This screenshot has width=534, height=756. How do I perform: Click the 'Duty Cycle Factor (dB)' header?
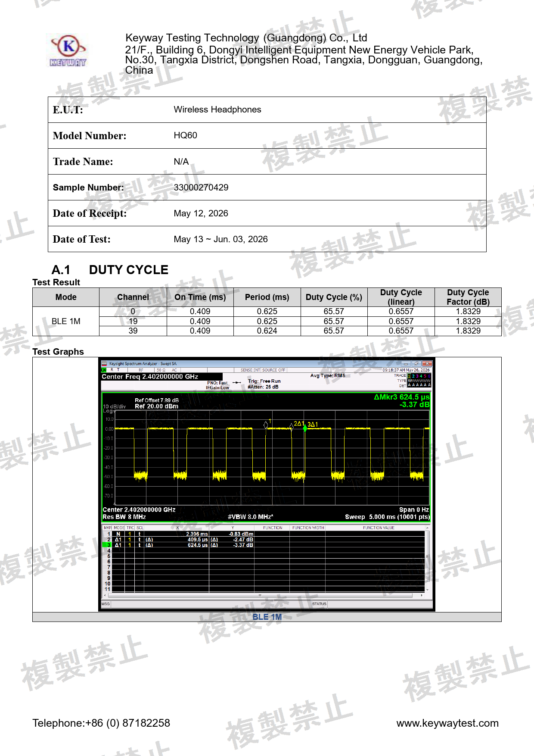coord(468,297)
